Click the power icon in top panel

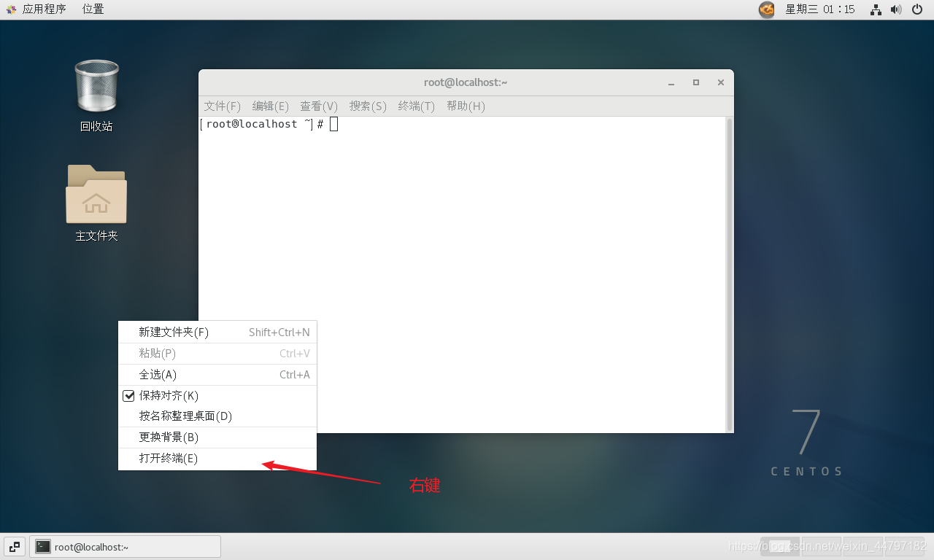click(918, 9)
